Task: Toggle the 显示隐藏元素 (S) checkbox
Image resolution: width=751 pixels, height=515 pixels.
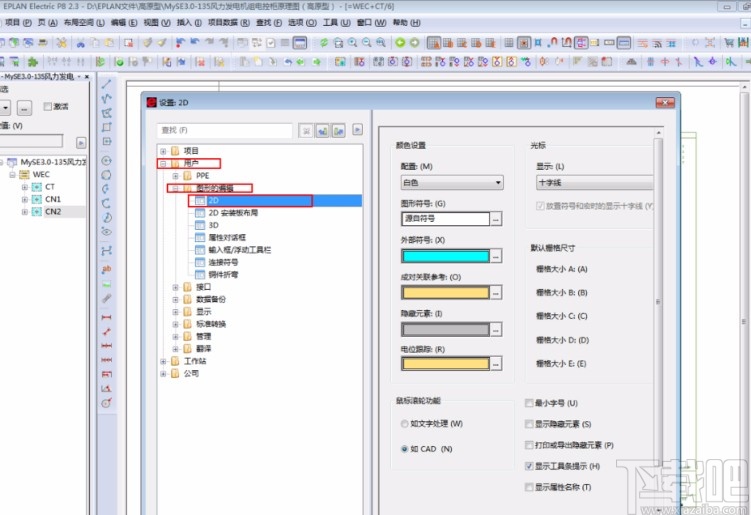Action: pos(529,424)
